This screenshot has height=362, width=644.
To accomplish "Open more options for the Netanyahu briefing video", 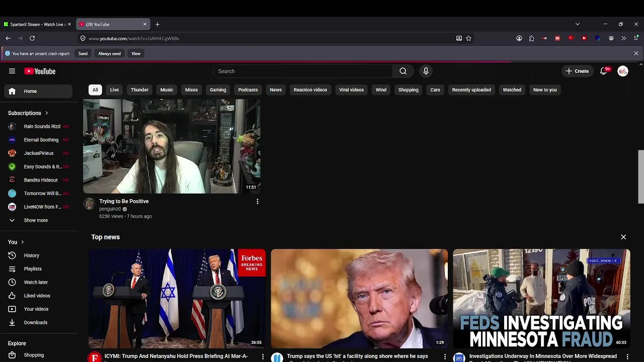I will pos(263,356).
